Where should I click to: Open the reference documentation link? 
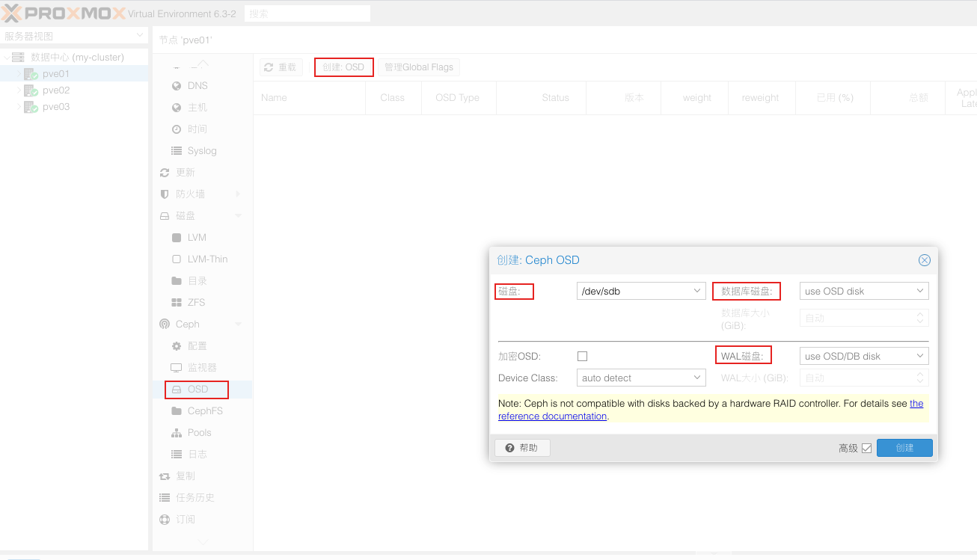tap(711, 410)
